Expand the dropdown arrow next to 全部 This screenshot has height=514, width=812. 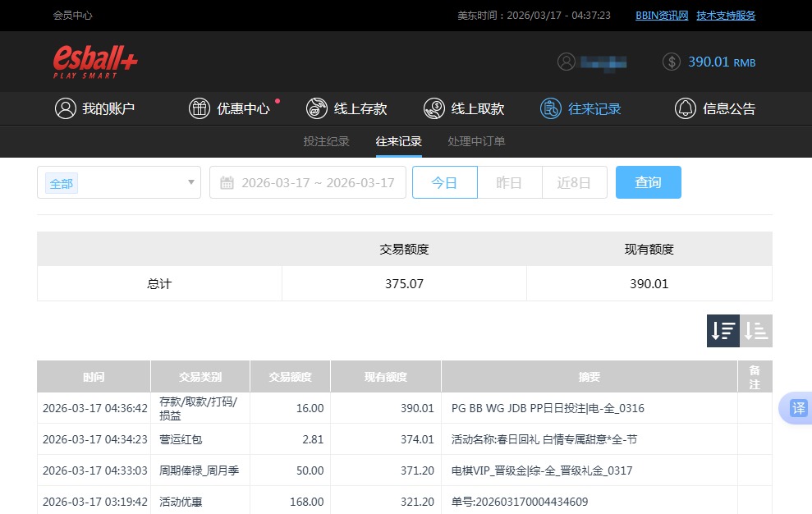pyautogui.click(x=190, y=182)
